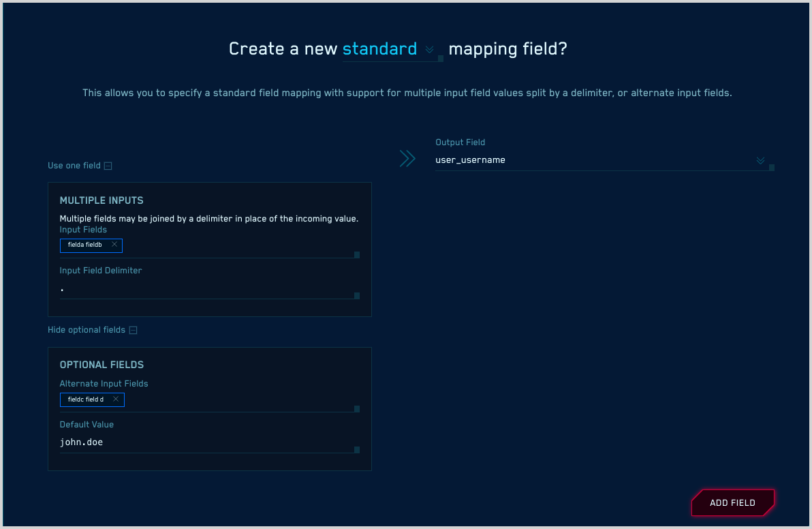Open the Output Field dropdown chevron
812x529 pixels.
coord(760,160)
